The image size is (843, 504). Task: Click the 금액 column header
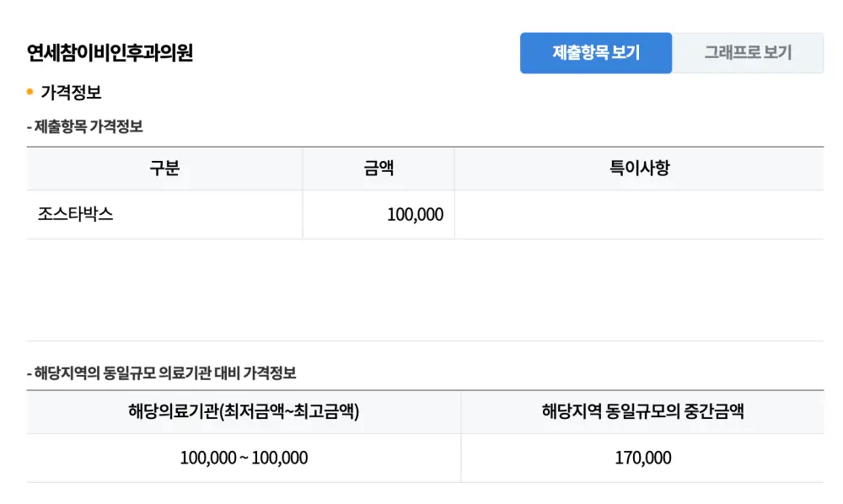coord(378,169)
